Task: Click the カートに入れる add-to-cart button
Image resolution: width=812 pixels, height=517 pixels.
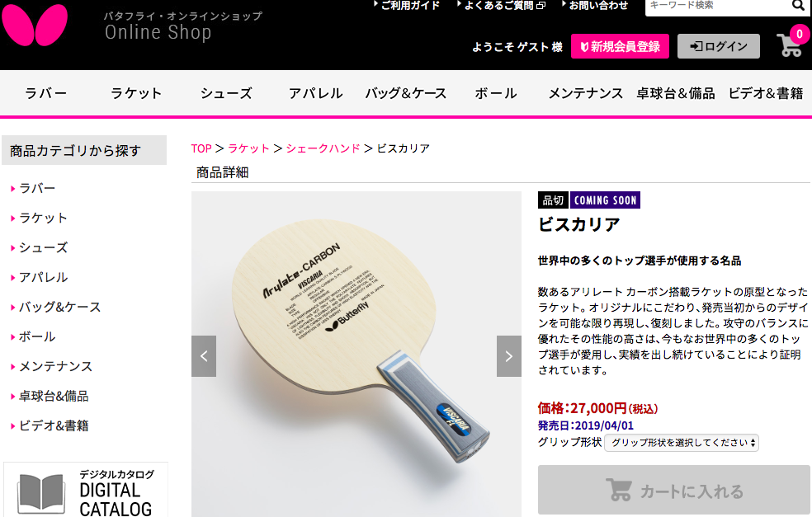Action: point(673,490)
